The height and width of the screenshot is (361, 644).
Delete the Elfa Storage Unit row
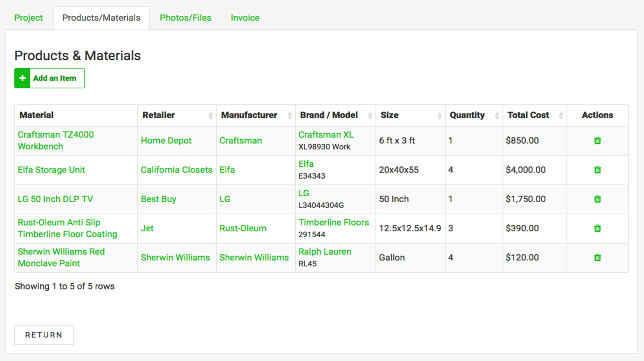[x=597, y=170]
